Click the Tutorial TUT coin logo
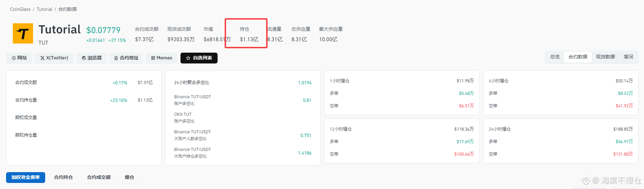The height and width of the screenshot is (189, 644). pyautogui.click(x=23, y=33)
